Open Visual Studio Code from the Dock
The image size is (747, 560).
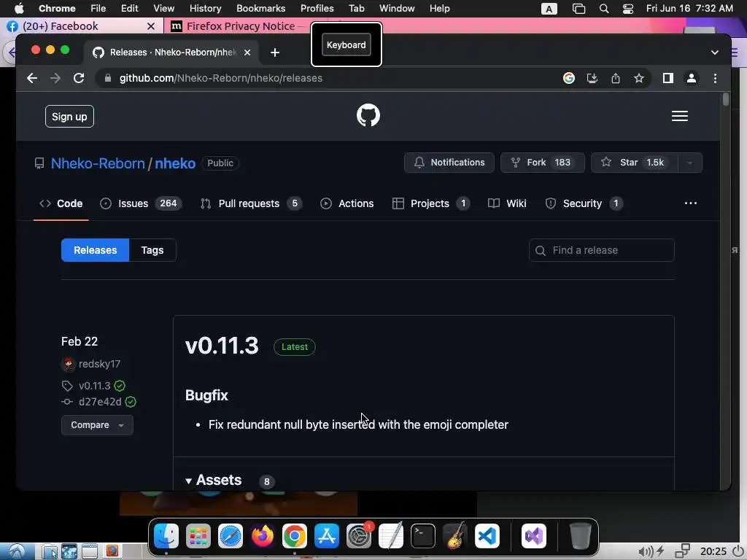[487, 536]
